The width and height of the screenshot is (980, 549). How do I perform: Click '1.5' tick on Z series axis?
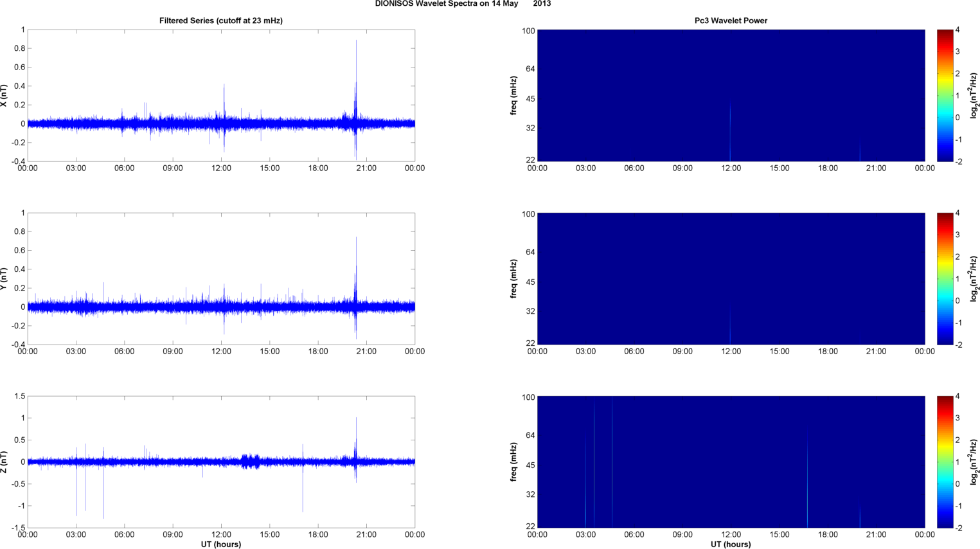coord(19,396)
